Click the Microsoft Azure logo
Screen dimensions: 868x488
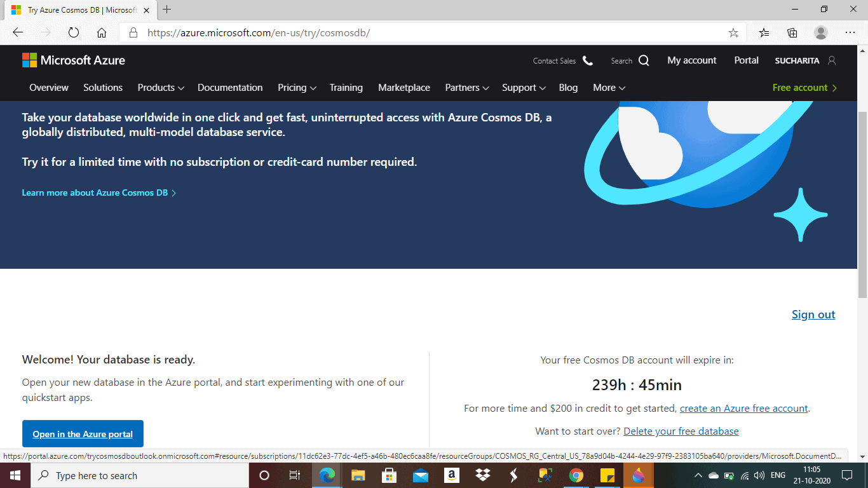point(74,60)
